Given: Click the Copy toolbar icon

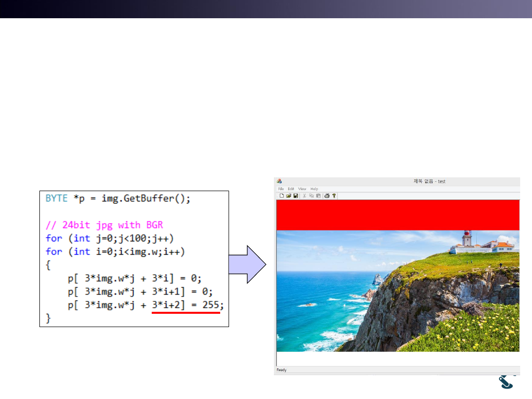Looking at the screenshot, I should pos(311,196).
